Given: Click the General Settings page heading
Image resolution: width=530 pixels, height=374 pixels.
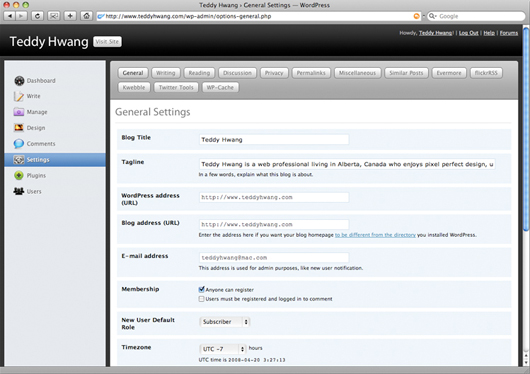Looking at the screenshot, I should click(153, 112).
